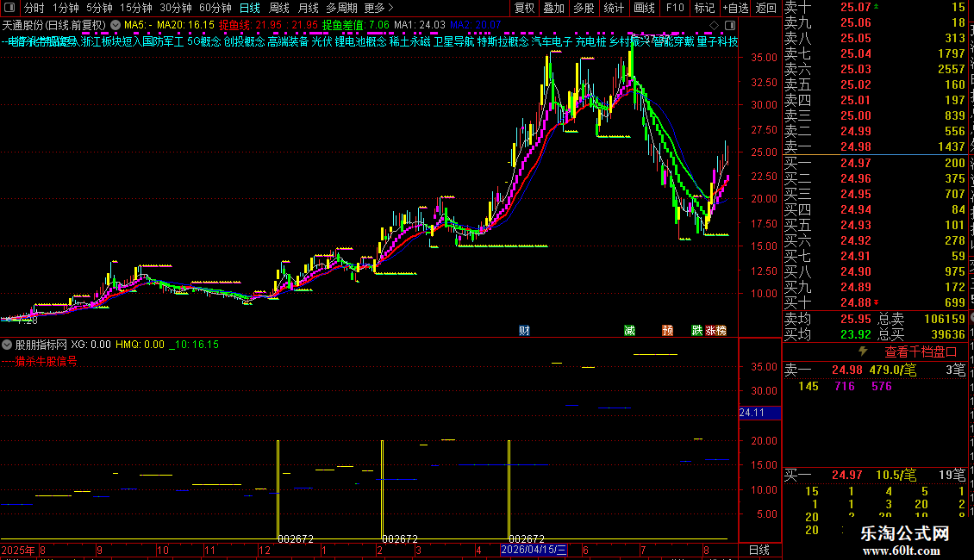Click the window restore icon in chart header
Viewport: 974px width, 560px height.
[730, 25]
